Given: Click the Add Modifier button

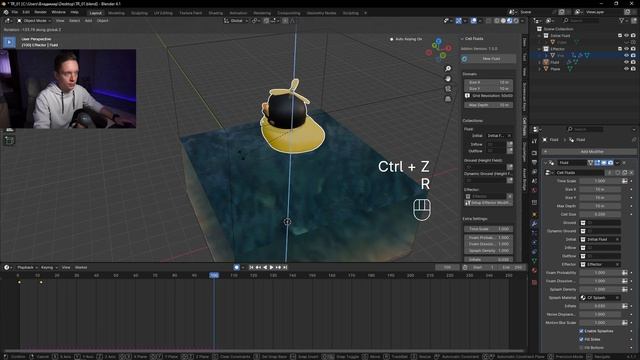Looking at the screenshot, I should coord(591,151).
